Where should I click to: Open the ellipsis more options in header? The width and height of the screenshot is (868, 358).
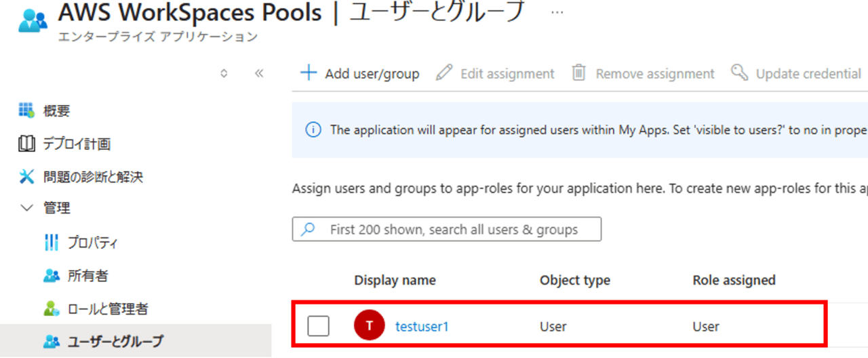coord(557,13)
